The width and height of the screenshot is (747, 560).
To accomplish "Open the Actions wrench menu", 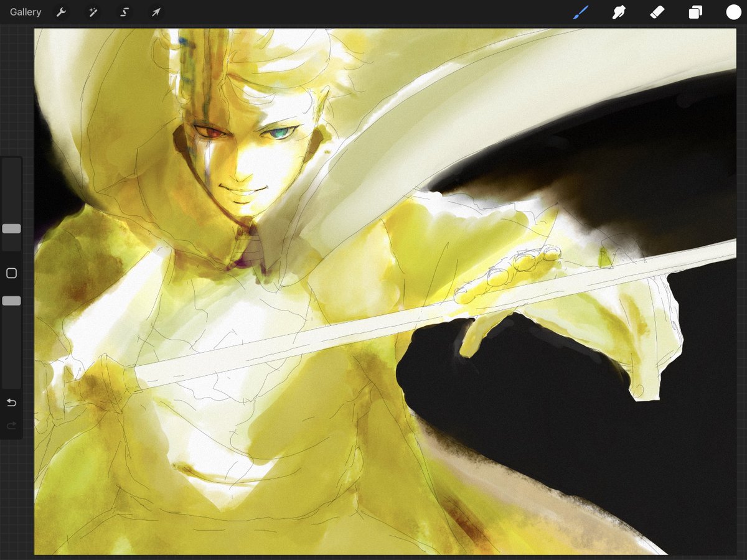I will 61,12.
